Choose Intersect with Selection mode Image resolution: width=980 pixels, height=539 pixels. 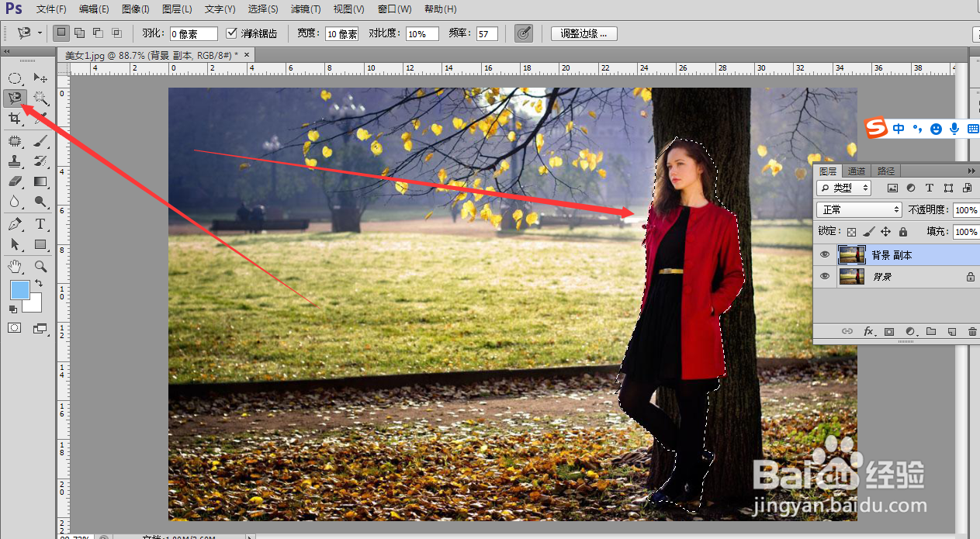(116, 33)
